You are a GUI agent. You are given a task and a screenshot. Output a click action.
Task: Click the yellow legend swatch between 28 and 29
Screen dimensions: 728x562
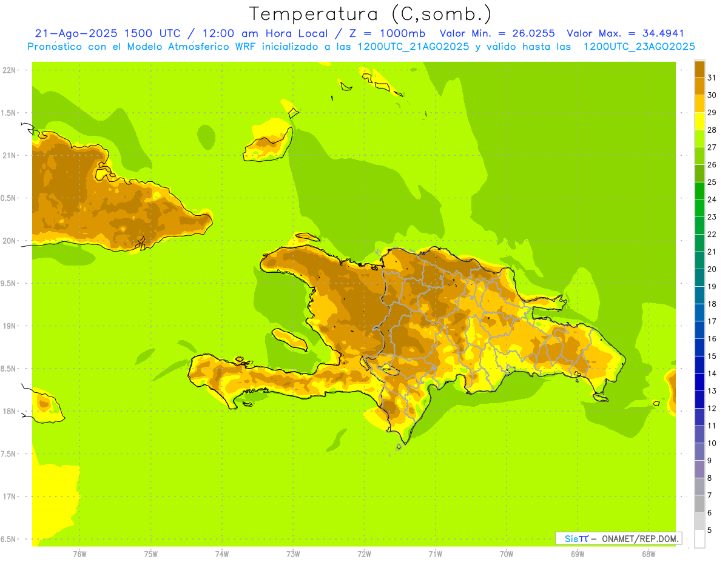click(x=699, y=121)
